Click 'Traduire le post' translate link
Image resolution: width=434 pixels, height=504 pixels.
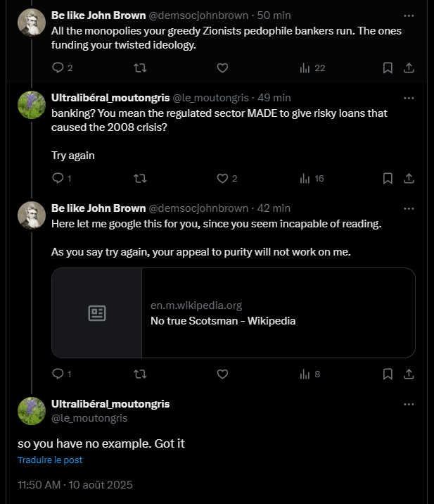point(50,460)
